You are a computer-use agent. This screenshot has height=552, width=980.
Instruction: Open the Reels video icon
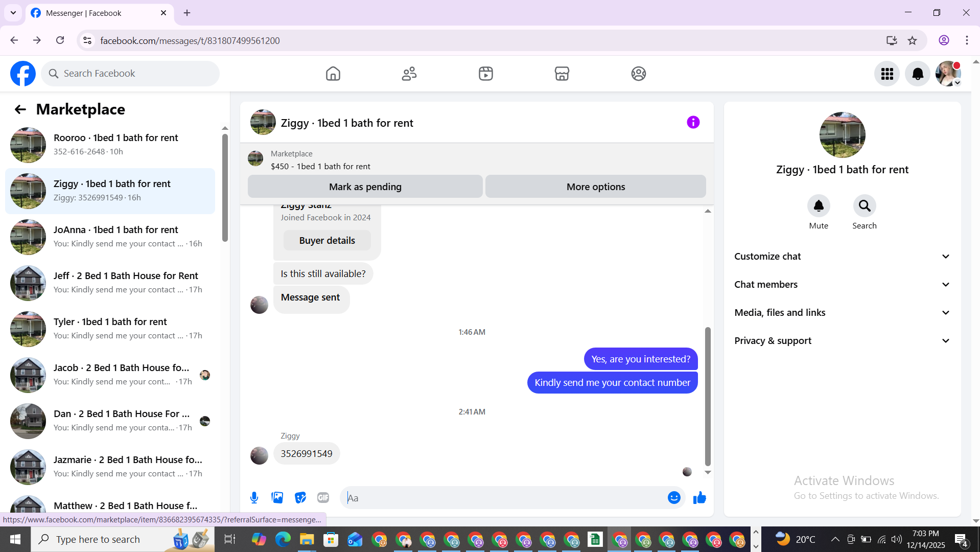(485, 74)
